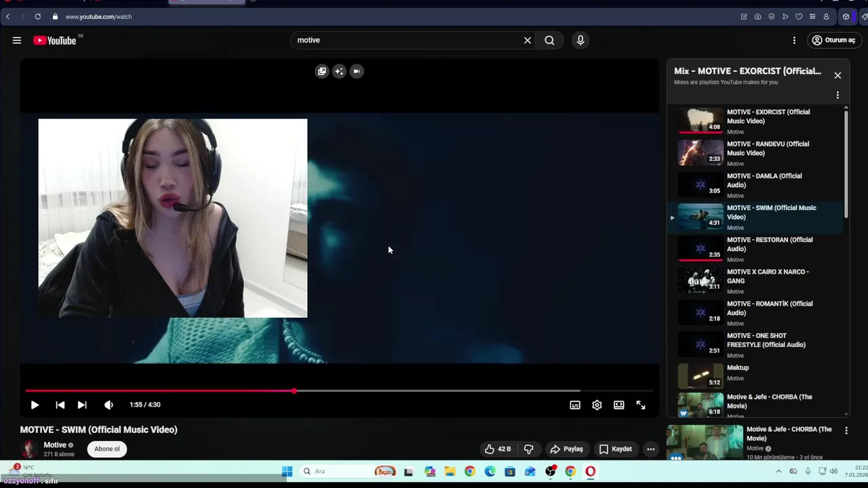868x488 pixels.
Task: Open File Explorer from the taskbar
Action: tap(450, 472)
